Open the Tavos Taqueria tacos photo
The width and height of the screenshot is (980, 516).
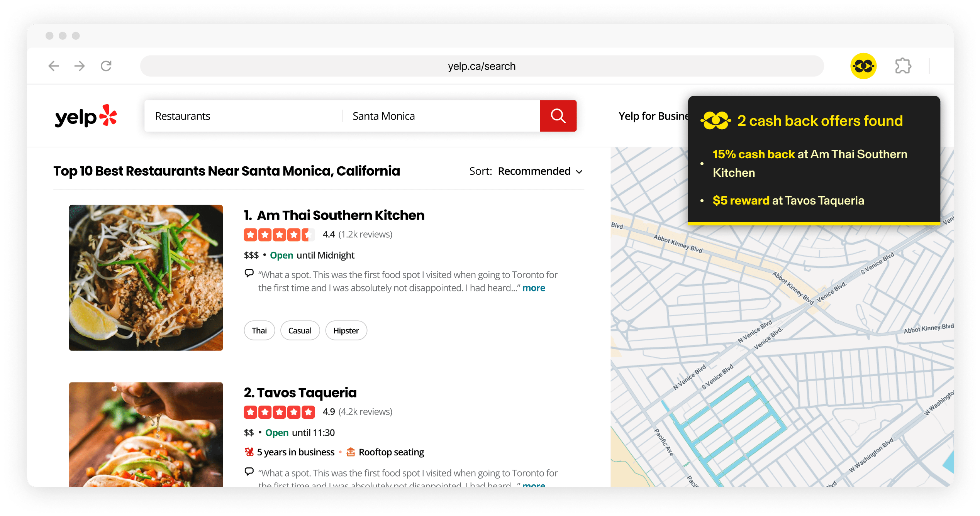click(x=146, y=435)
